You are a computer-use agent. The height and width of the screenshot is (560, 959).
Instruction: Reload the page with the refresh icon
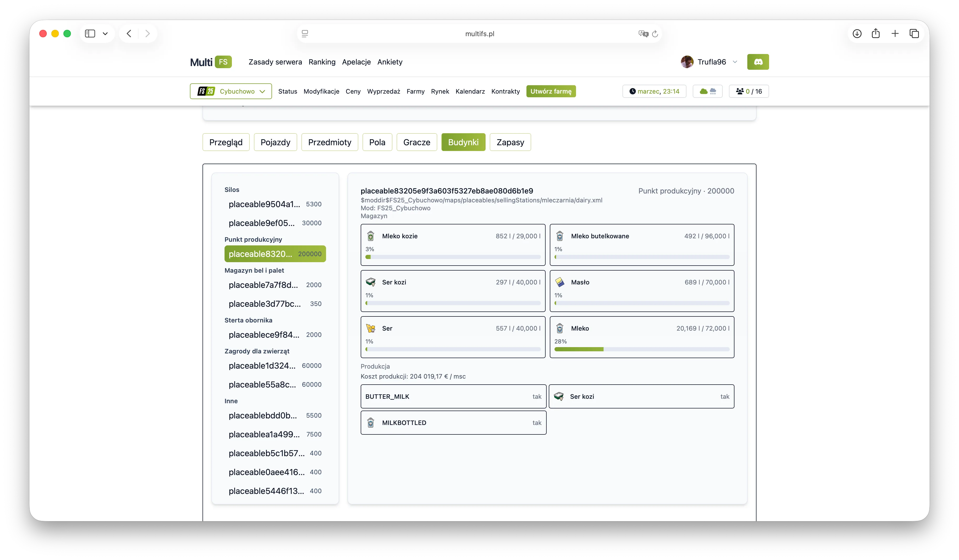click(655, 34)
